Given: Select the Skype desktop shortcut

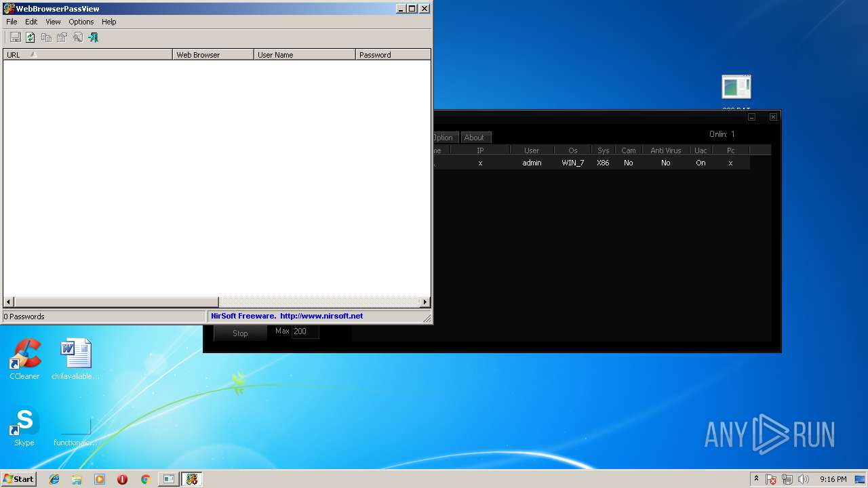Looking at the screenshot, I should point(24,427).
